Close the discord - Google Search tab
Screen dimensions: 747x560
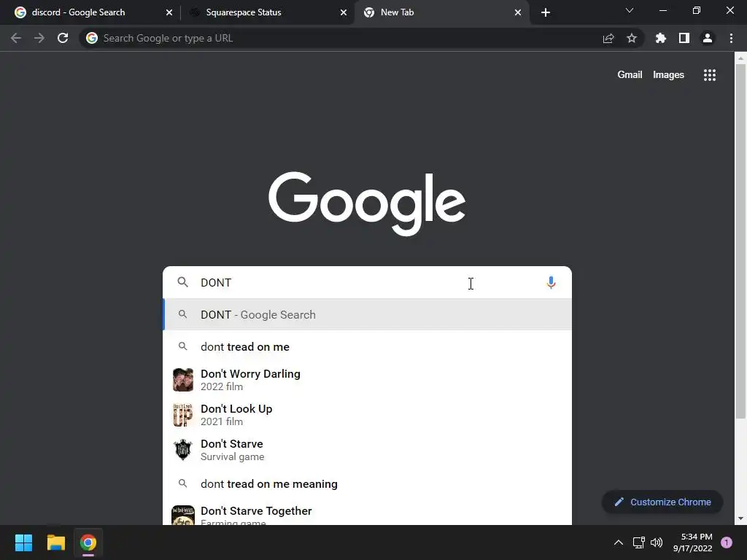coord(169,12)
